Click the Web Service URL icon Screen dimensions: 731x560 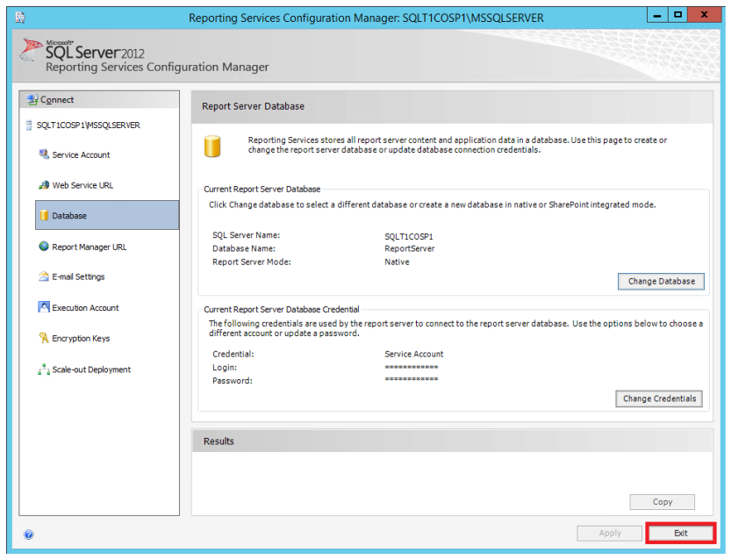(44, 185)
